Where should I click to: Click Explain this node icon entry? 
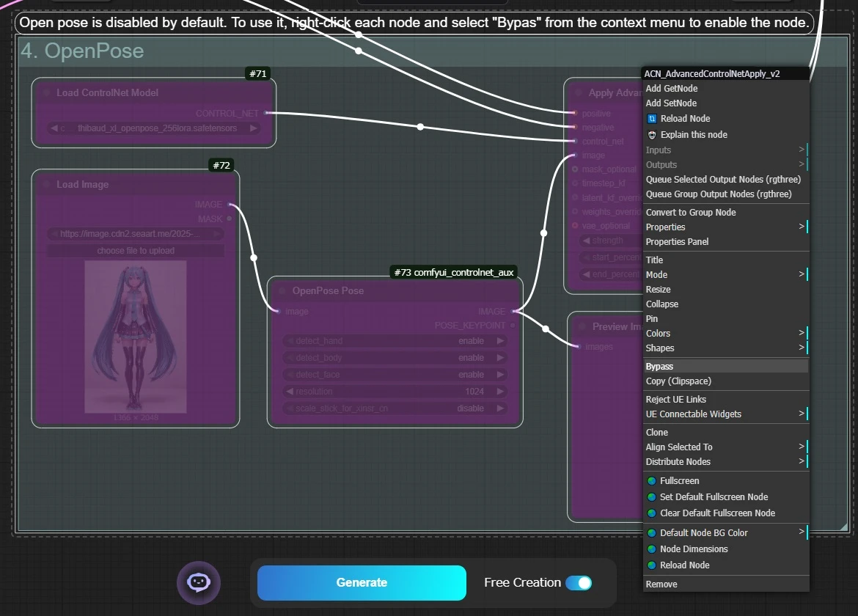652,135
